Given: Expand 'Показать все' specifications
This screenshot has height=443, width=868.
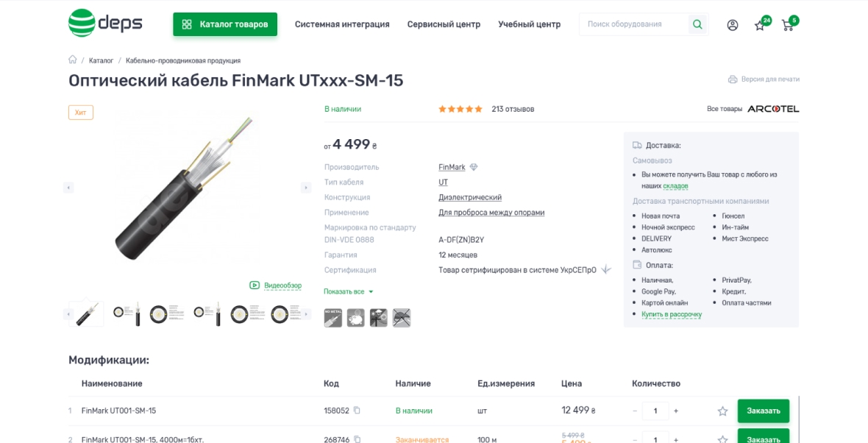Looking at the screenshot, I should 349,292.
